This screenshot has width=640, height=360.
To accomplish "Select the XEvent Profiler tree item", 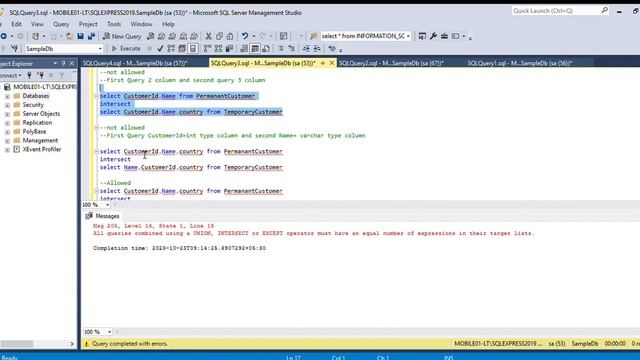I will (x=42, y=149).
